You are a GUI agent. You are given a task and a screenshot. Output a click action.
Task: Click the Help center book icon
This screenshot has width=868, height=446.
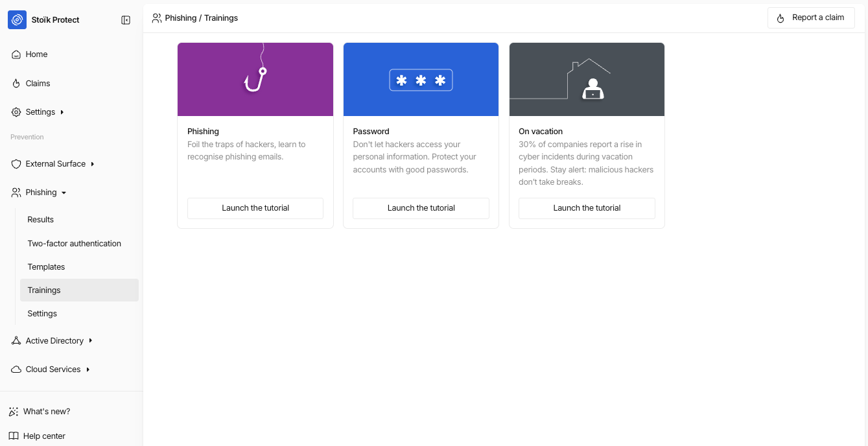pos(14,436)
